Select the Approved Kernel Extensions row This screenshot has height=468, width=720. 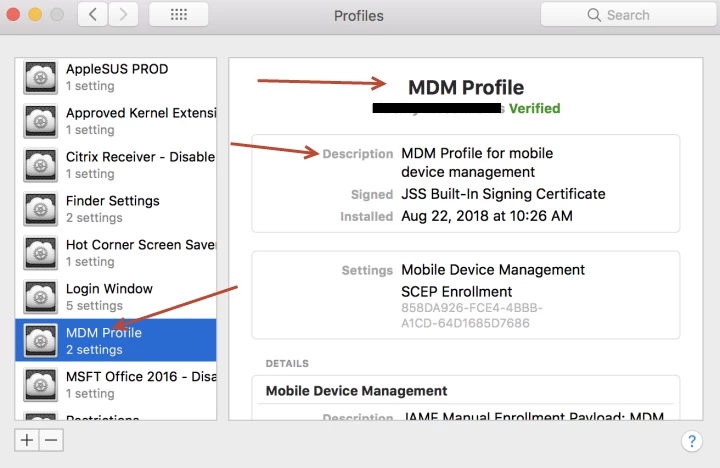[x=116, y=121]
